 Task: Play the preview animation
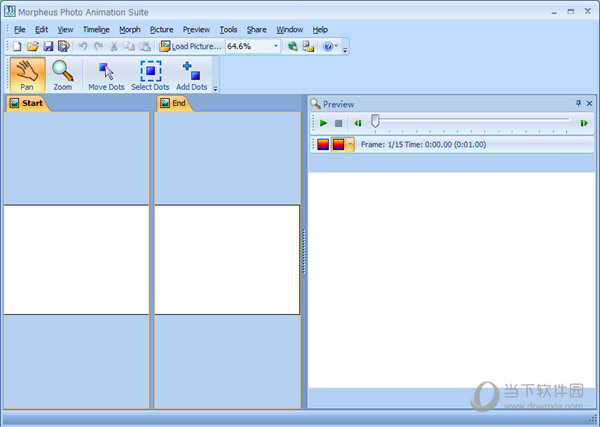[323, 123]
